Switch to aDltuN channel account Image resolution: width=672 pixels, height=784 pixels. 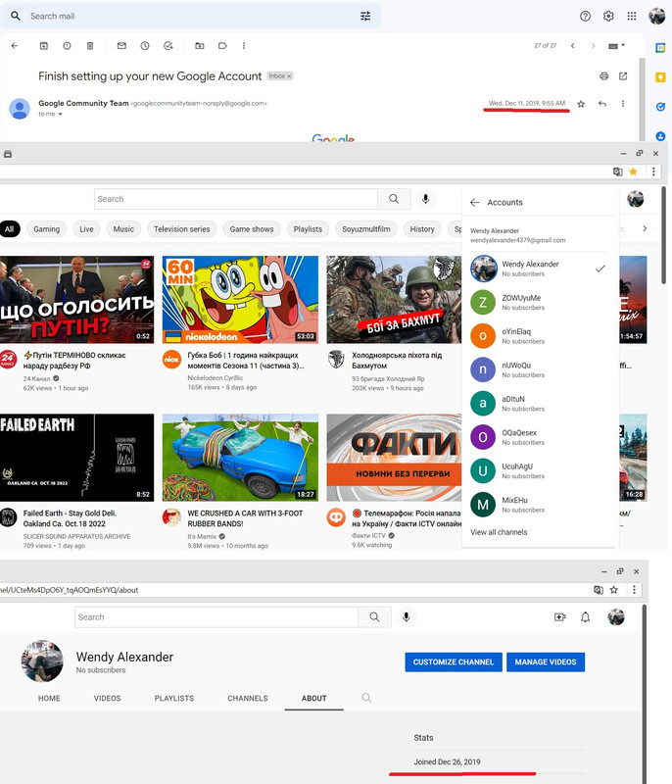point(540,403)
